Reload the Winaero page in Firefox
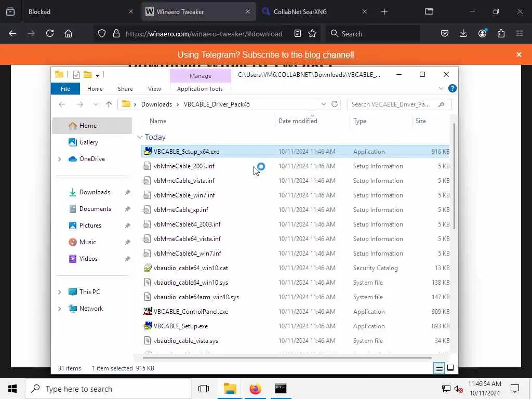The height and width of the screenshot is (399, 532). 50,34
